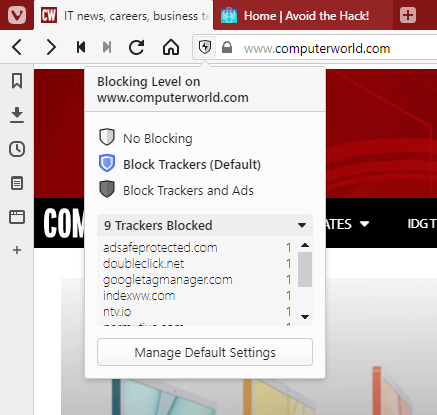Select doubleclick.net tracker entry
Image resolution: width=437 pixels, height=415 pixels.
pyautogui.click(x=197, y=264)
